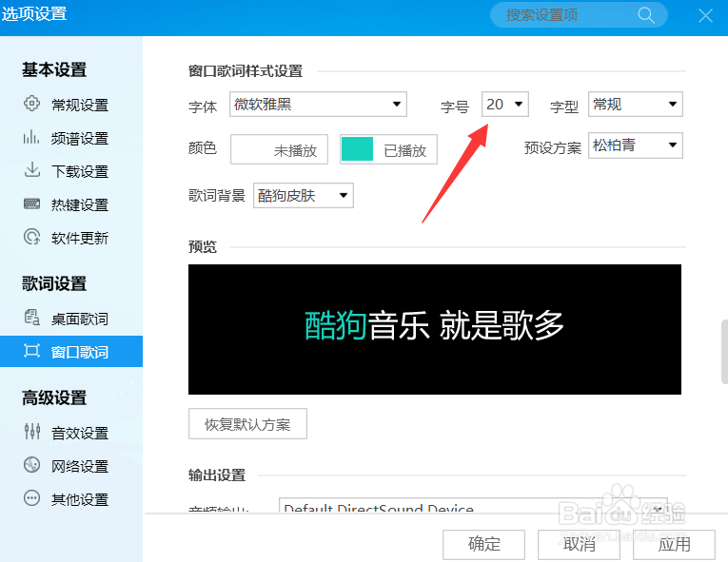Open the 预设方案 preset dropdown 松柏青

(x=635, y=145)
